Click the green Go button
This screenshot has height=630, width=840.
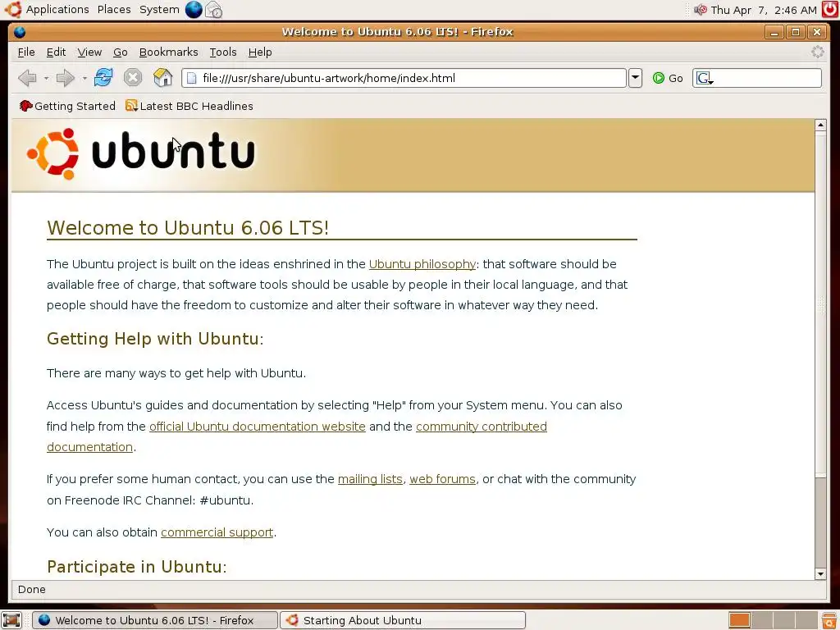tap(668, 78)
